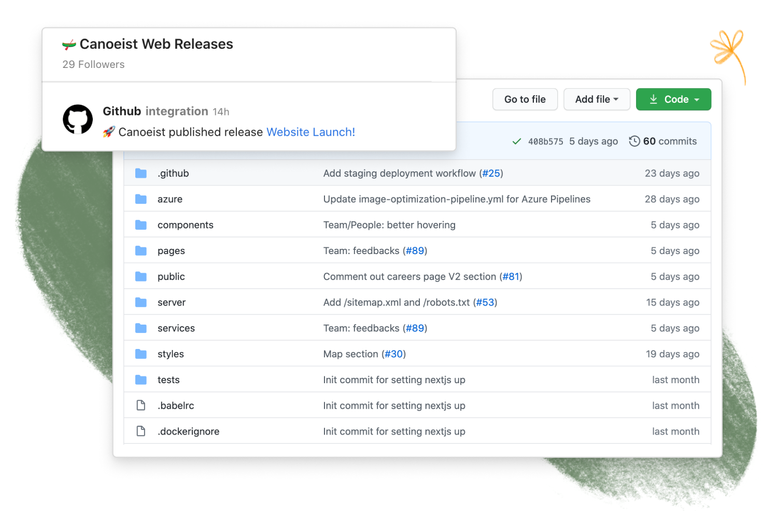Image resolution: width=763 pixels, height=532 pixels.
Task: Click the Canoeist Web Releases title
Action: pos(156,44)
